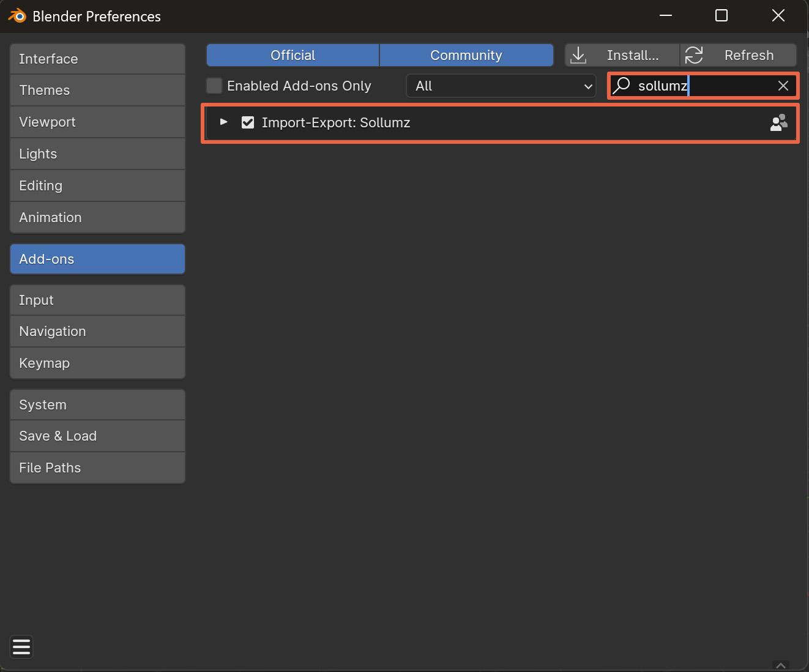Image resolution: width=809 pixels, height=672 pixels.
Task: Enable the Enabled Add-ons Only checkbox
Action: pos(214,86)
